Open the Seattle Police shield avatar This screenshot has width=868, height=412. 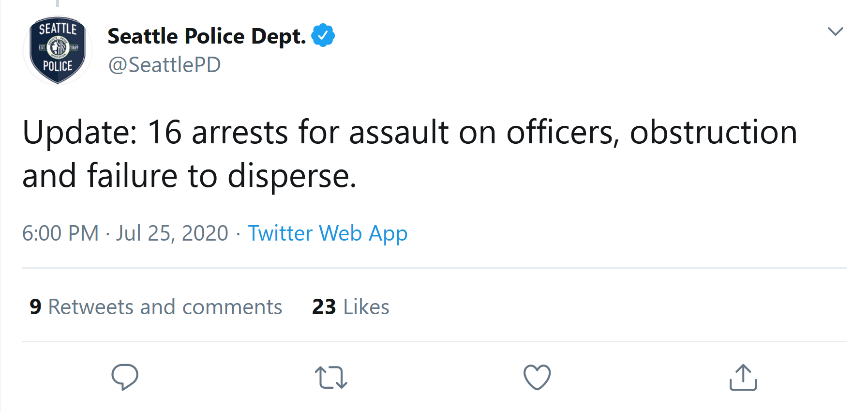pos(58,50)
